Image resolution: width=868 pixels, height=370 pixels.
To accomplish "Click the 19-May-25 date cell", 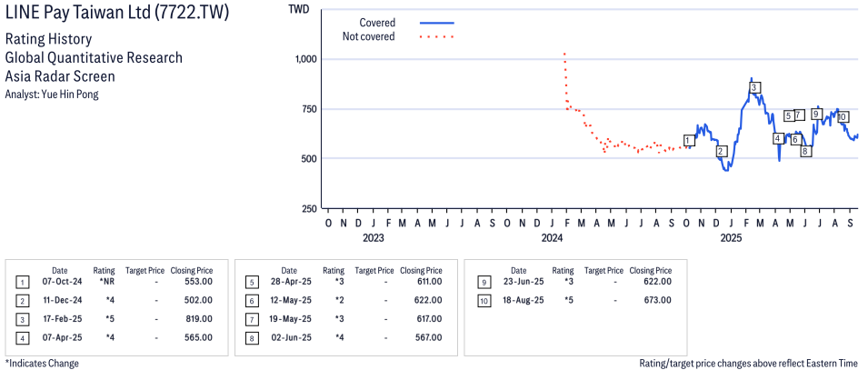I will [x=289, y=318].
